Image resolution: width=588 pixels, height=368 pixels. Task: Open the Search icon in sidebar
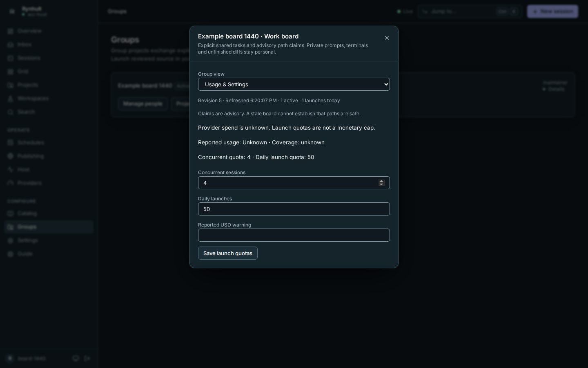pyautogui.click(x=11, y=112)
